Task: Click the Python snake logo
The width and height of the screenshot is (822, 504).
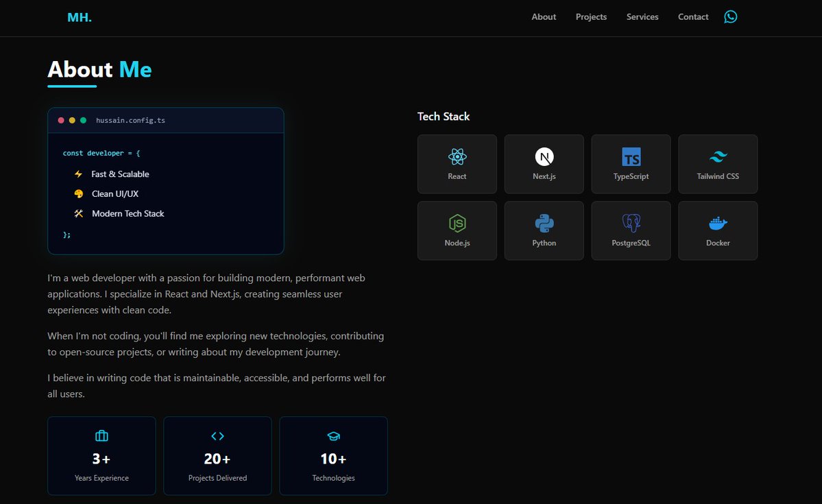Action: (x=544, y=223)
